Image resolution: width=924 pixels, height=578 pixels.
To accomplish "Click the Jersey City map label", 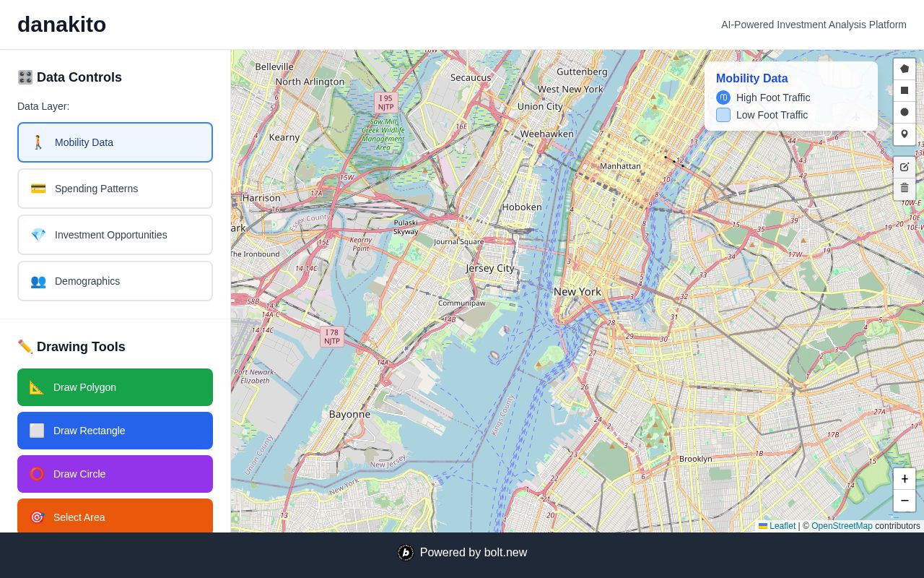I will pyautogui.click(x=490, y=268).
